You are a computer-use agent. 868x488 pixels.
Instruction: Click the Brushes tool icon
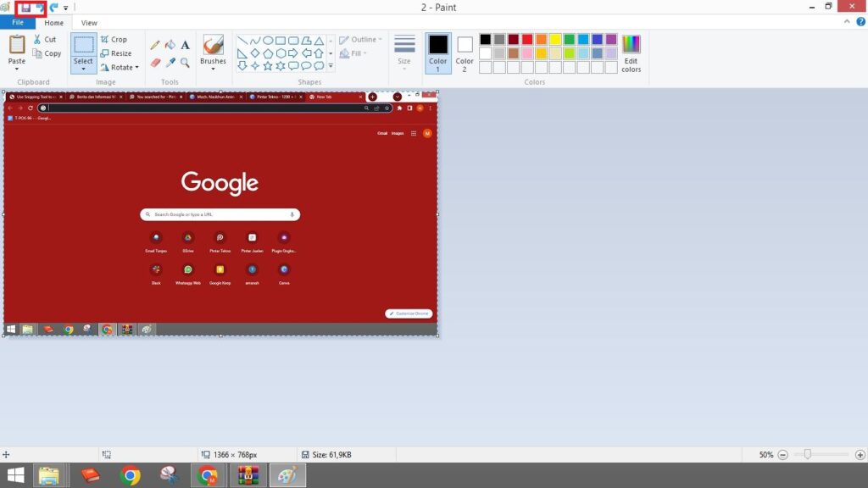coord(213,44)
